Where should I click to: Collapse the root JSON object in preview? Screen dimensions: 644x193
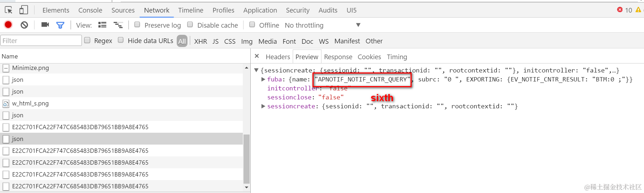click(256, 70)
